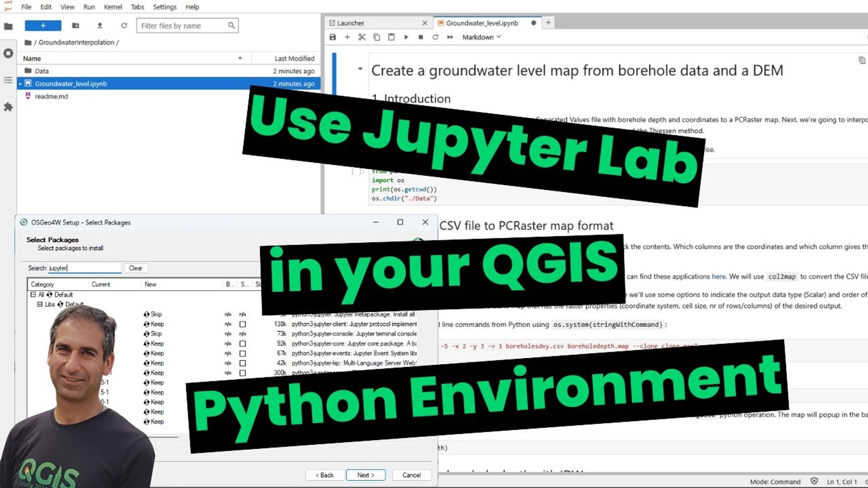Open the Extension Manager puzzle icon
Viewport: 868px width, 488px height.
(x=8, y=107)
